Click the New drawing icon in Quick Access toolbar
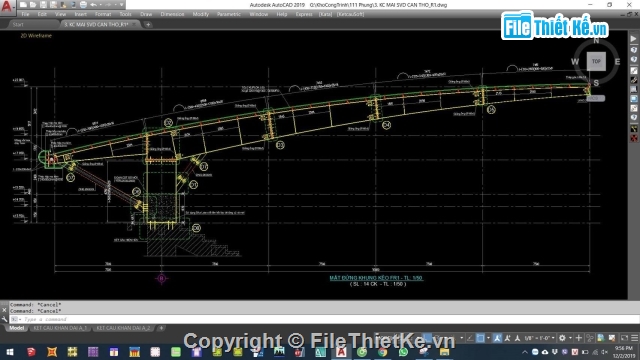Screen dimensions: 640x360 point(23,4)
